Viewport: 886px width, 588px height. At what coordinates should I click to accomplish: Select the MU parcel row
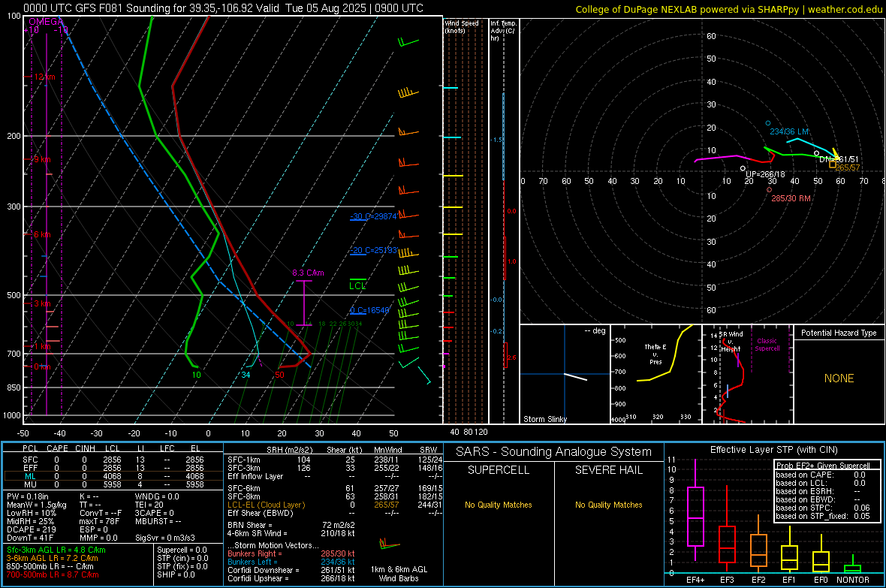point(112,484)
